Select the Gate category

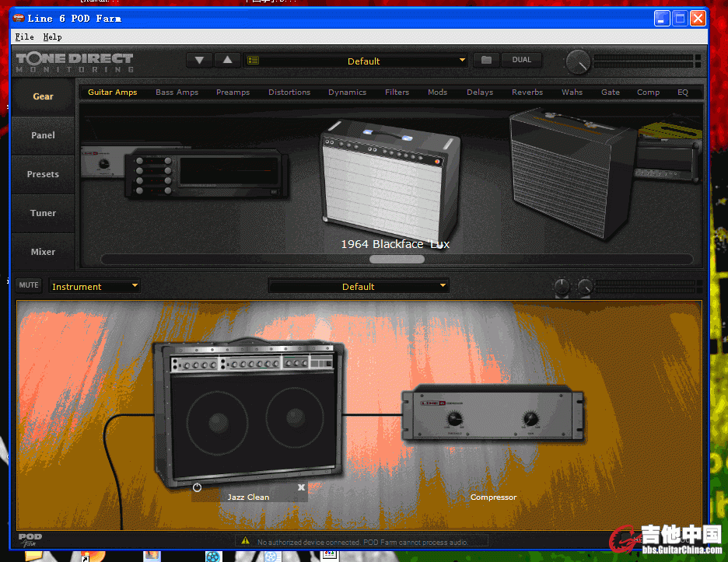[x=611, y=92]
